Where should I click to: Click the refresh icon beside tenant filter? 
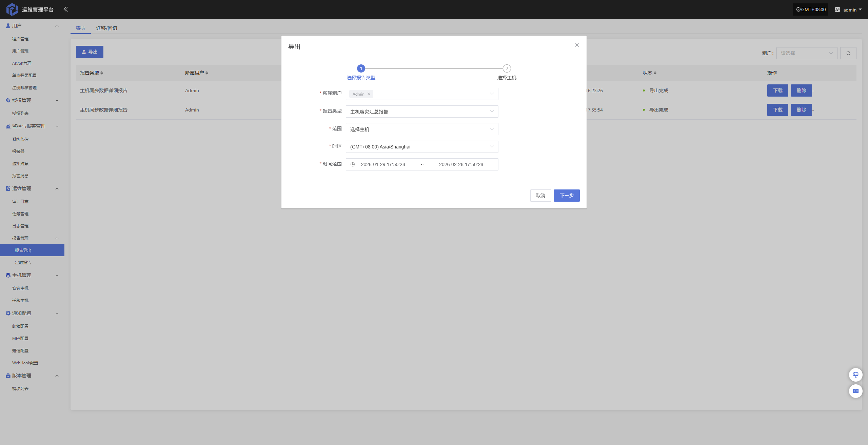coord(848,53)
